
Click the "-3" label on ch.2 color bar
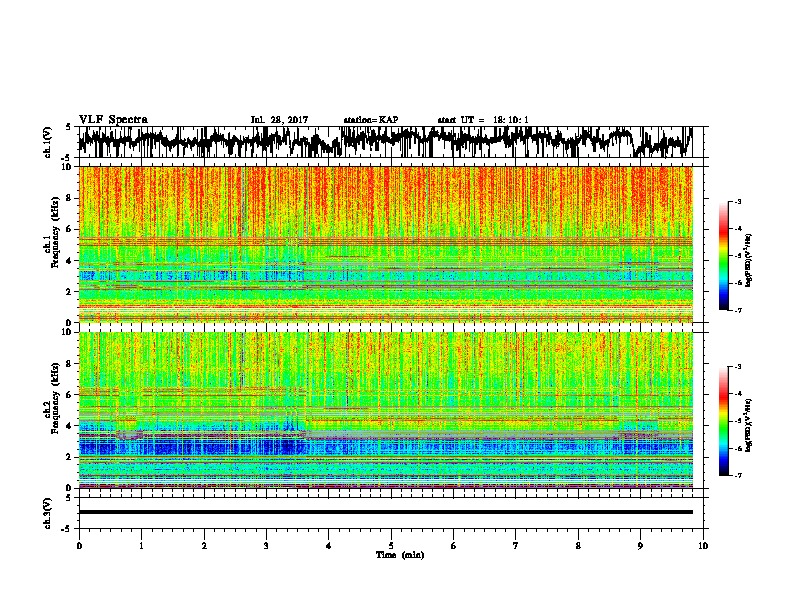point(737,367)
